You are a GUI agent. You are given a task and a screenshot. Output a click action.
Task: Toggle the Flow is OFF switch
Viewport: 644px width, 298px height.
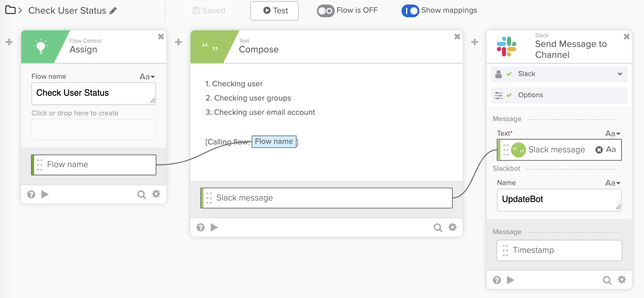(325, 11)
